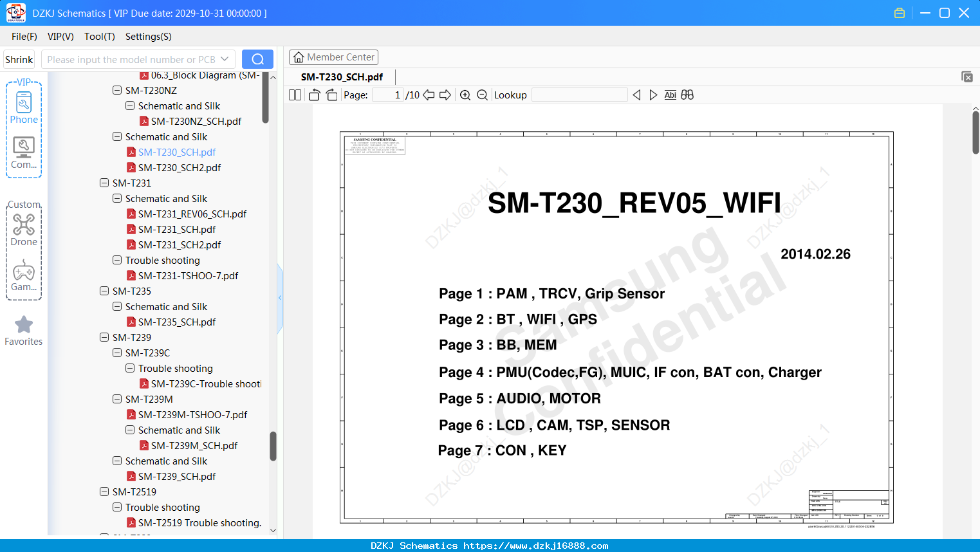Open the Computer category icon
The image size is (980, 552).
(x=24, y=153)
